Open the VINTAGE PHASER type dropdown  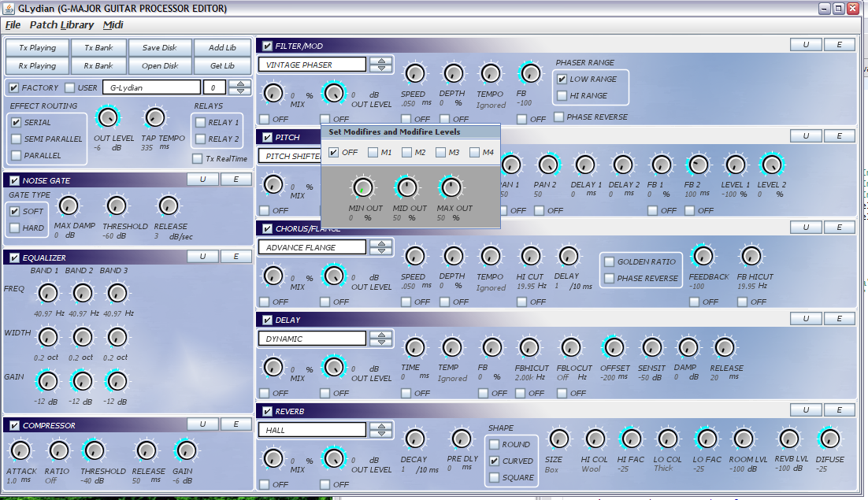click(312, 65)
